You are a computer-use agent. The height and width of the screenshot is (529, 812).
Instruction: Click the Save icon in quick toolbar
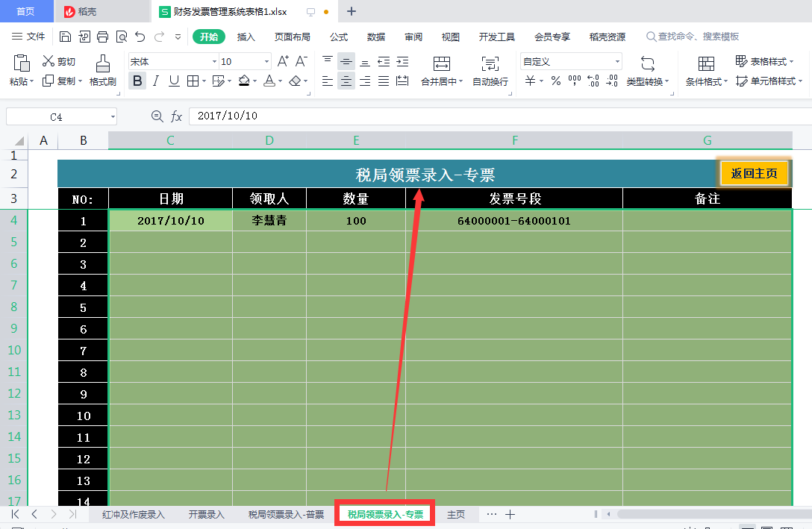(x=65, y=37)
